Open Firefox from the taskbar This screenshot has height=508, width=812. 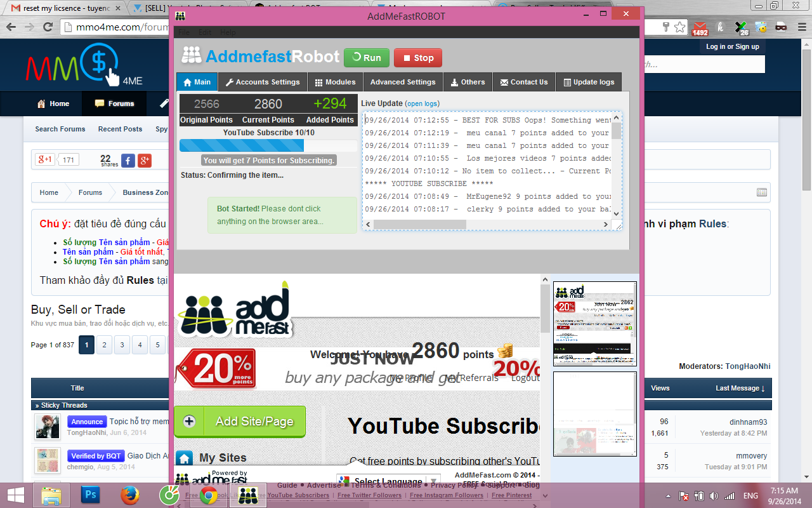131,495
